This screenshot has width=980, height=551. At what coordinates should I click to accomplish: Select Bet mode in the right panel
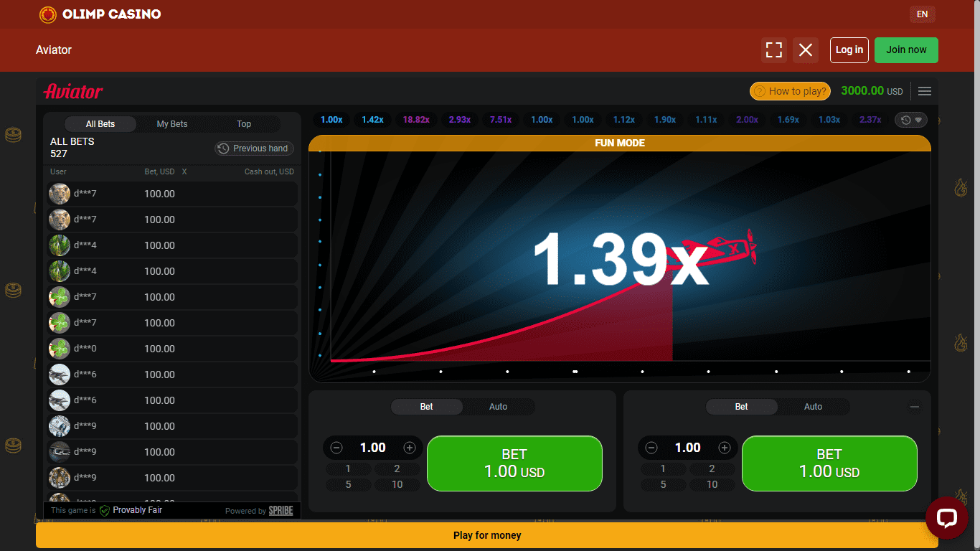(742, 407)
